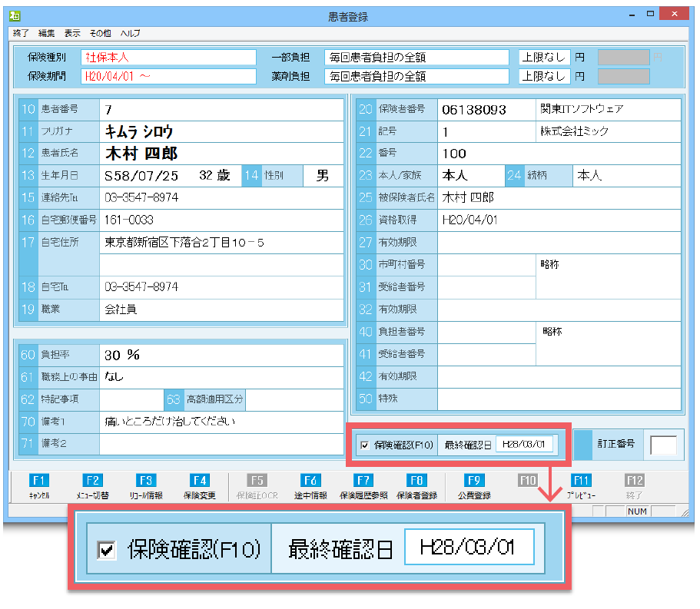Show the プレビュー using the F11 icon
This screenshot has width=700, height=609.
pyautogui.click(x=581, y=485)
